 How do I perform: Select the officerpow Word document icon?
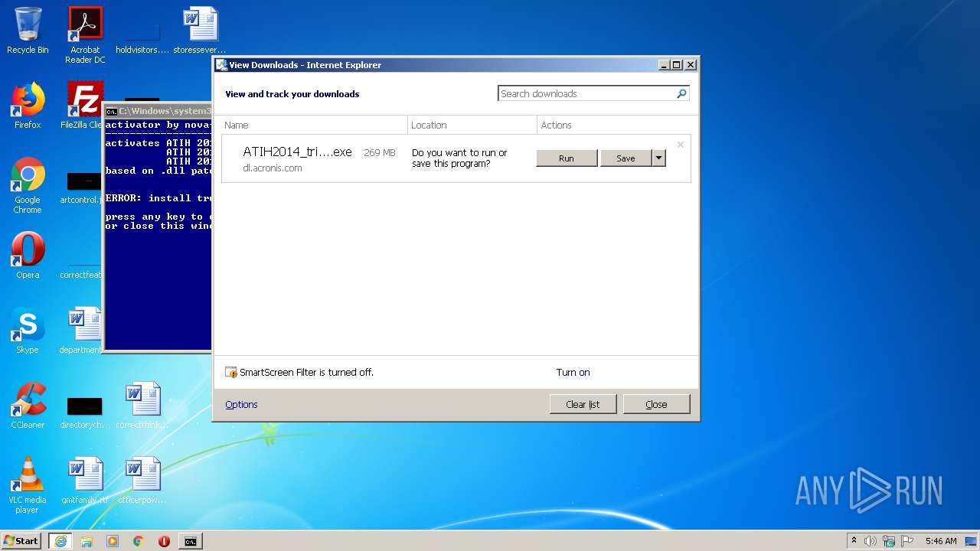click(142, 481)
